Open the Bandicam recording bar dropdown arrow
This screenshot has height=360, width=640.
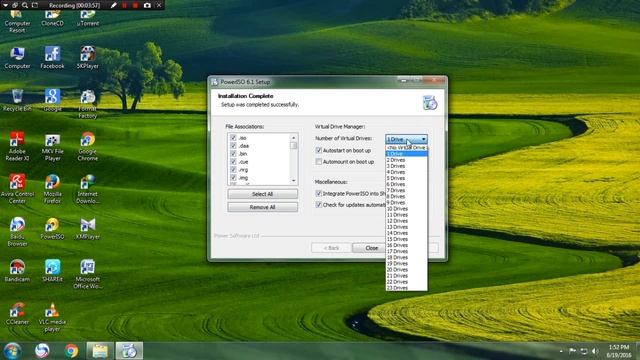(x=5, y=5)
